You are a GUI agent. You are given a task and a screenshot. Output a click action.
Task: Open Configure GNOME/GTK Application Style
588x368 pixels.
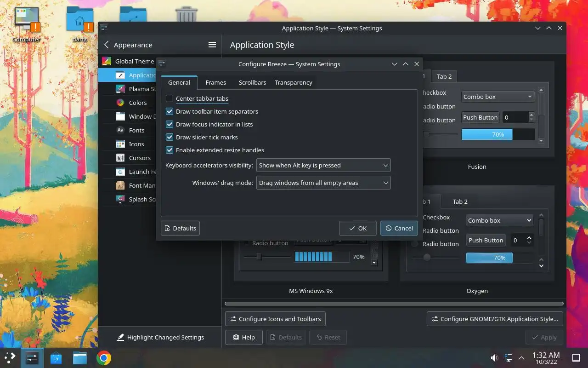[495, 319]
